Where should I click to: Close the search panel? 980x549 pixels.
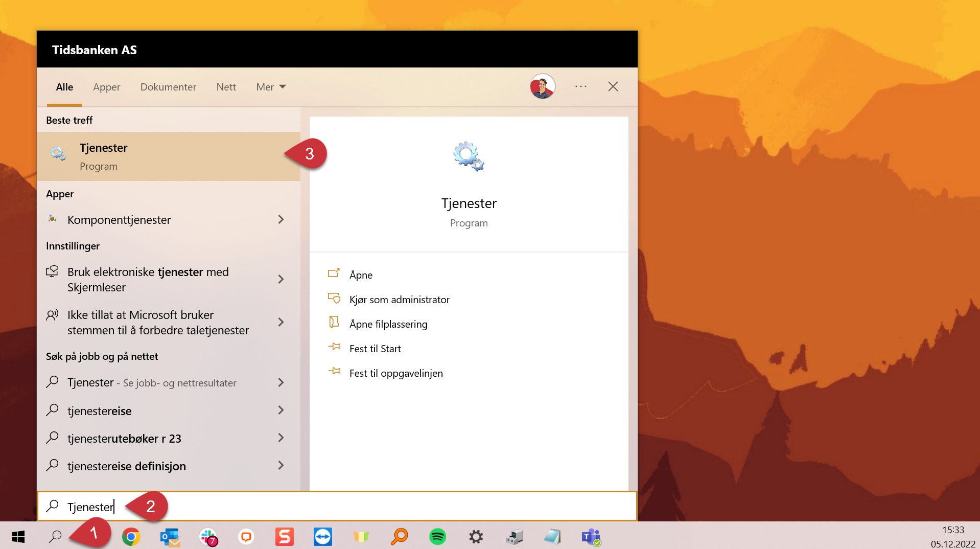click(x=613, y=86)
